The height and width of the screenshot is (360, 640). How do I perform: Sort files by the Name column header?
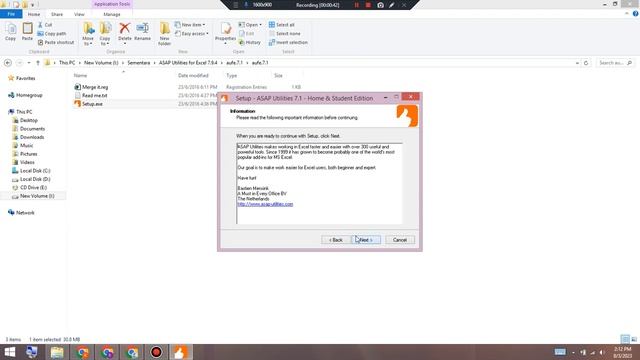80,76
